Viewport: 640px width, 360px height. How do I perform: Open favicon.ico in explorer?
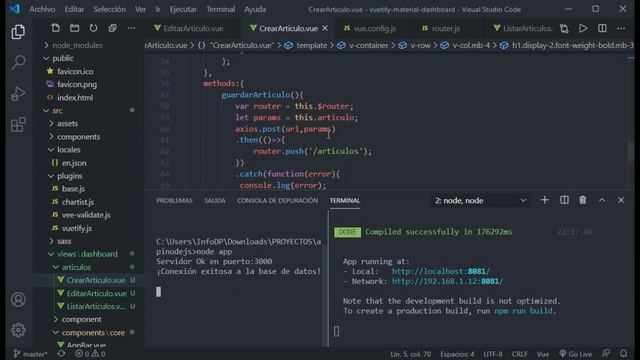(75, 71)
